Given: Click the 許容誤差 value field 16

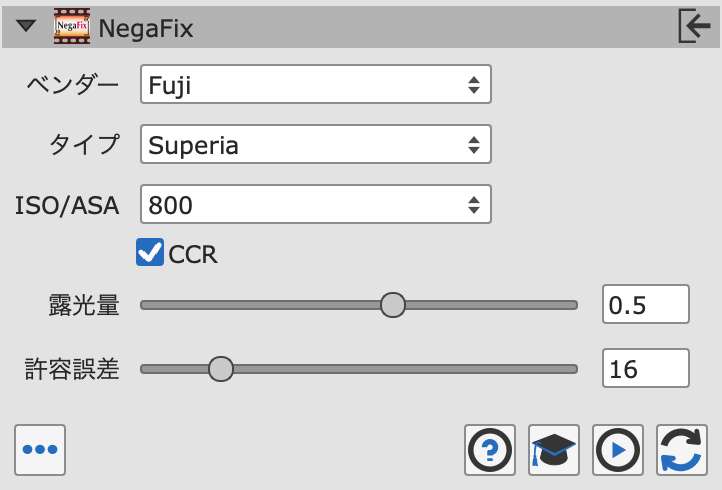Looking at the screenshot, I should [646, 369].
